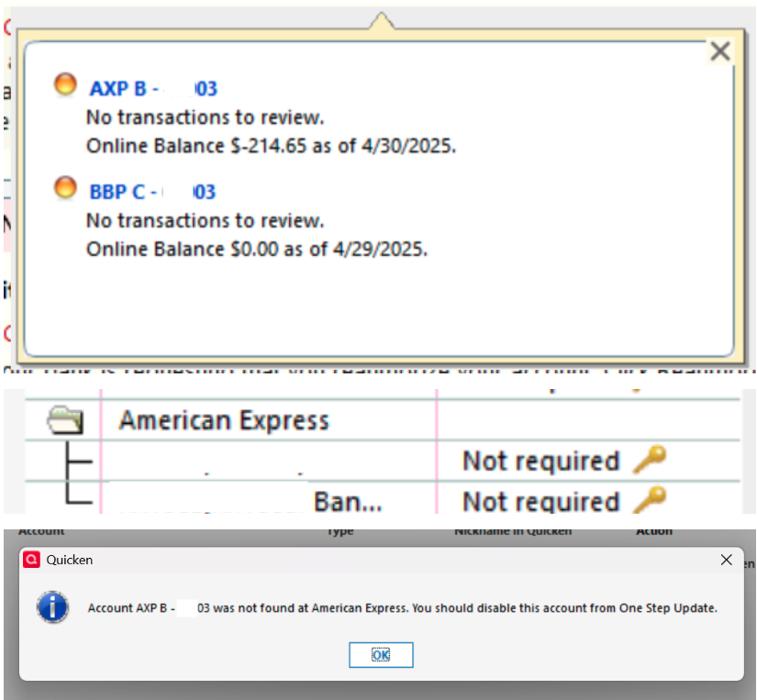Click the Action column header
Image resolution: width=757 pixels, height=700 pixels.
(654, 531)
